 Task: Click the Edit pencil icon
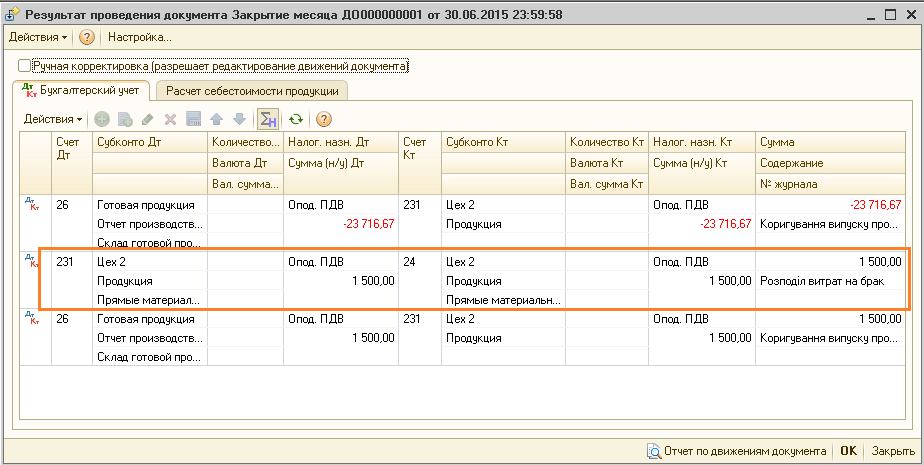148,120
